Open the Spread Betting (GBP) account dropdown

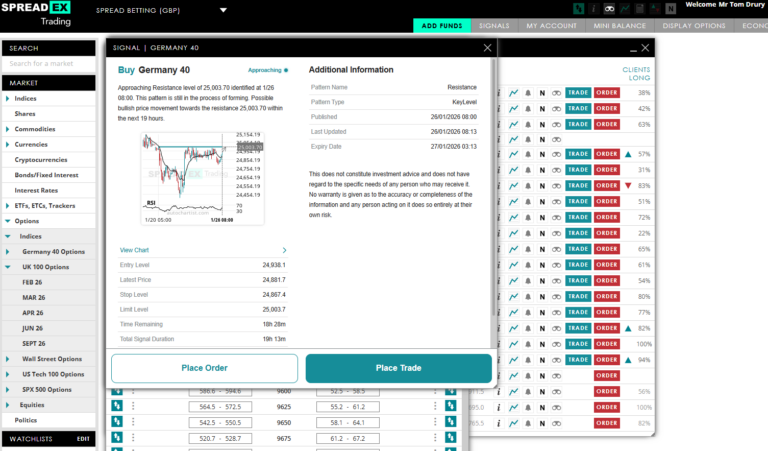[223, 10]
